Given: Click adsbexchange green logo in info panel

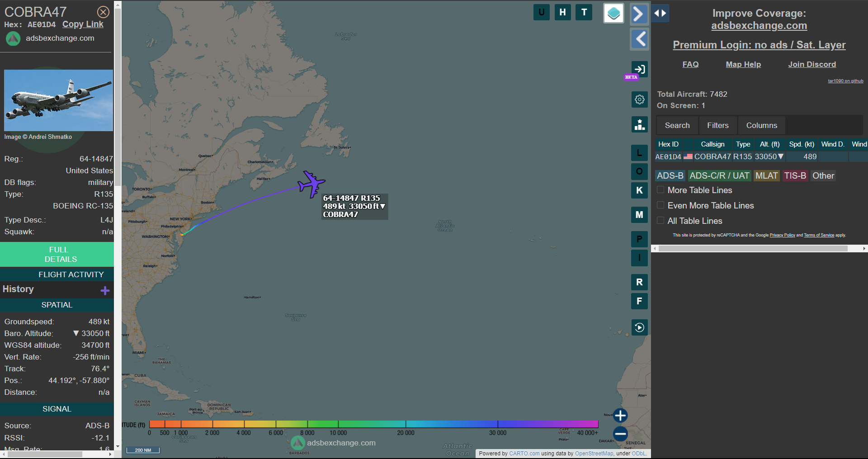Looking at the screenshot, I should (13, 39).
